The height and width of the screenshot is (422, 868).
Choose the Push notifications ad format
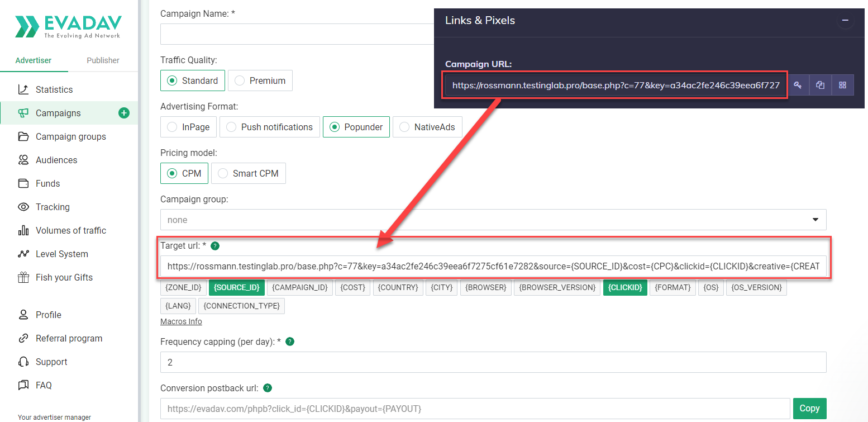click(269, 127)
